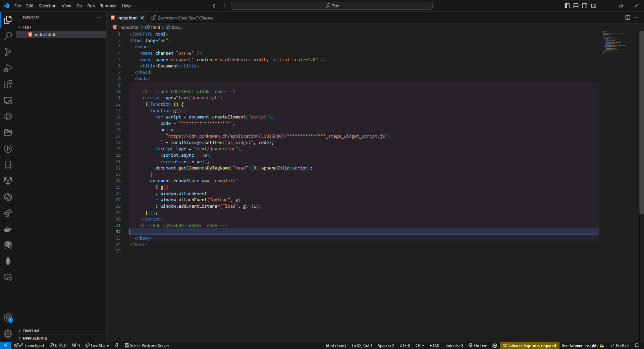Open the File menu
Image resolution: width=644 pixels, height=349 pixels.
click(18, 6)
